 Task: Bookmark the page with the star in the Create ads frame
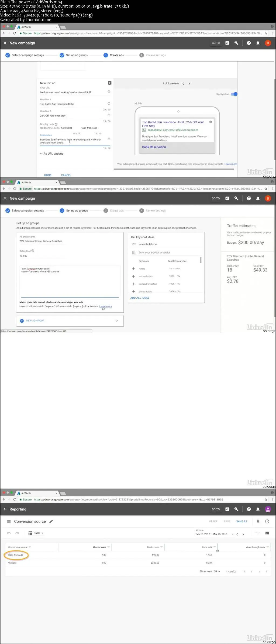pyautogui.click(x=266, y=33)
